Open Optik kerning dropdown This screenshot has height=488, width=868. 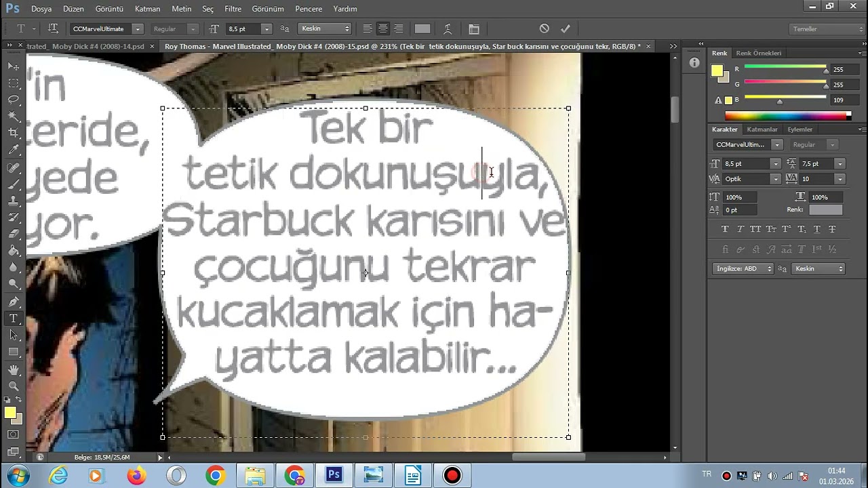775,179
